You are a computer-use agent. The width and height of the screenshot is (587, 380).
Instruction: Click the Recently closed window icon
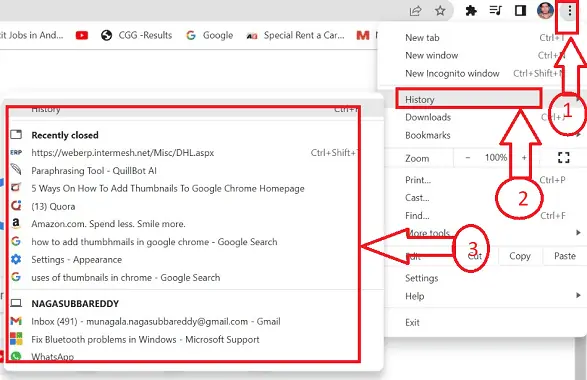(x=16, y=134)
